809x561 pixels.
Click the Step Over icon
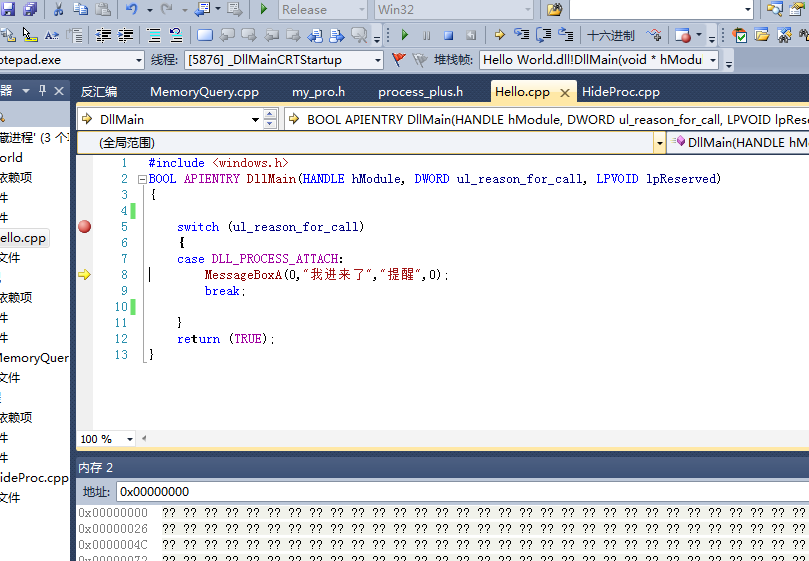[x=544, y=35]
